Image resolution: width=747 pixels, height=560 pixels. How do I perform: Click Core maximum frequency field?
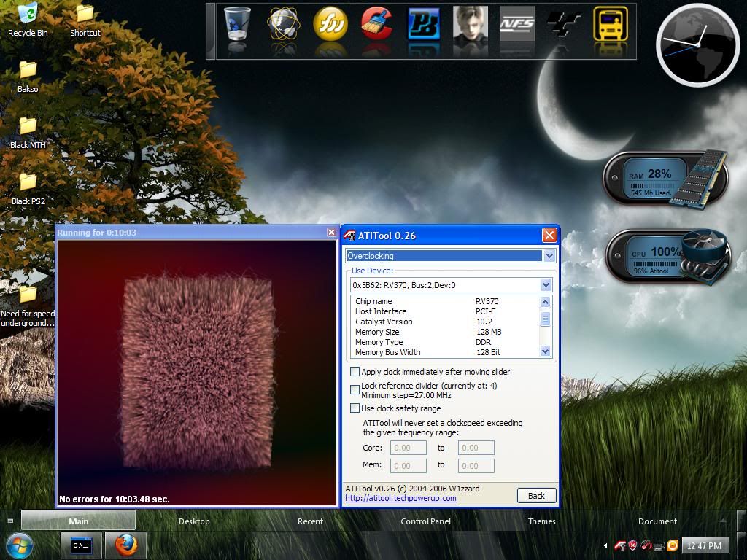coord(476,448)
